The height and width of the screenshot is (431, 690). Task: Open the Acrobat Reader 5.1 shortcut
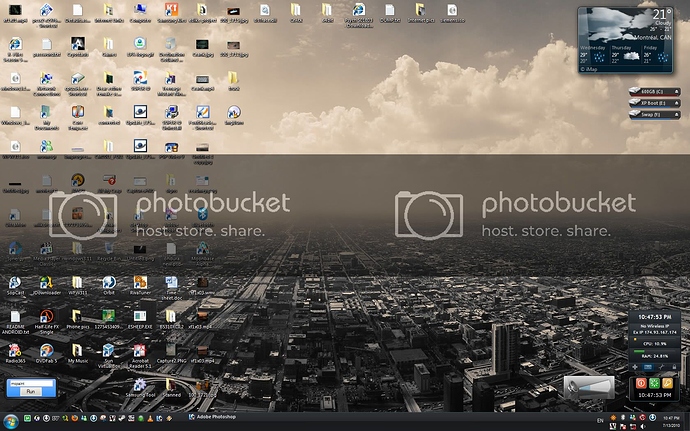pyautogui.click(x=139, y=351)
